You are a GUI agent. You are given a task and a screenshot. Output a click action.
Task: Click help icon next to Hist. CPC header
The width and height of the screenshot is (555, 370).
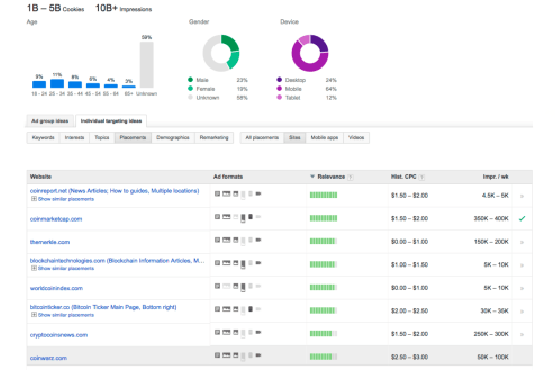pos(422,177)
